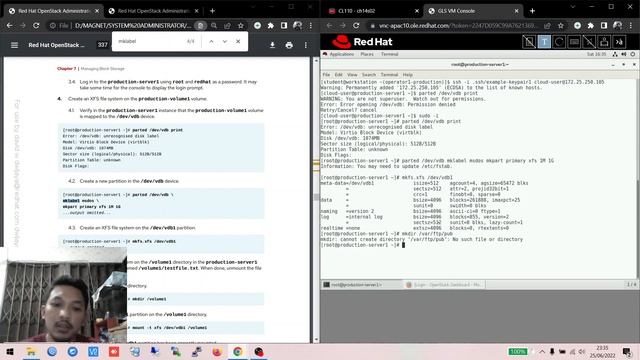Show the virtual keyboard console icon
640x360 pixels.
574,42
